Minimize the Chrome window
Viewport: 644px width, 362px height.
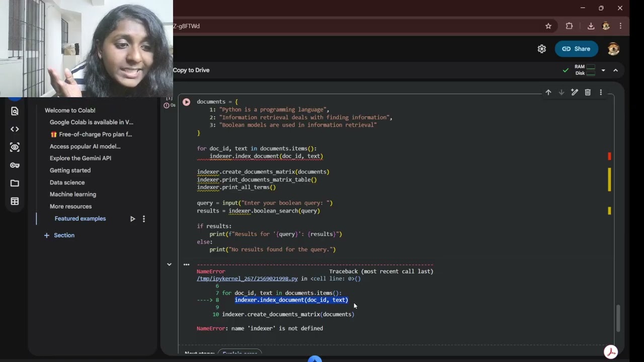(583, 8)
